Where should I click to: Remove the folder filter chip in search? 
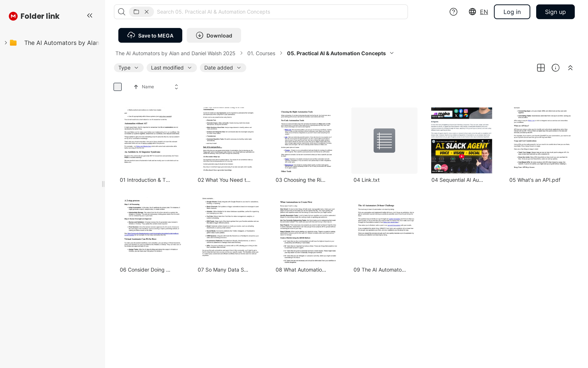coord(146,12)
